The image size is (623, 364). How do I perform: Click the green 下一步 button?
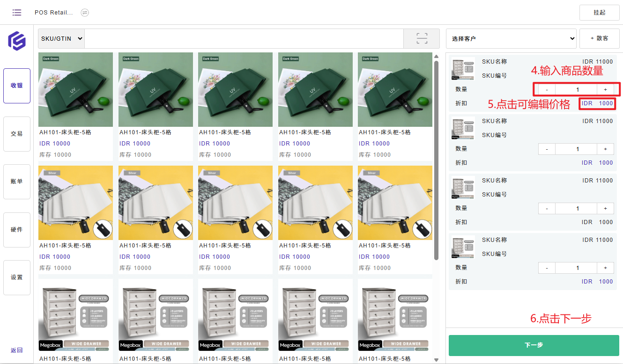point(534,345)
